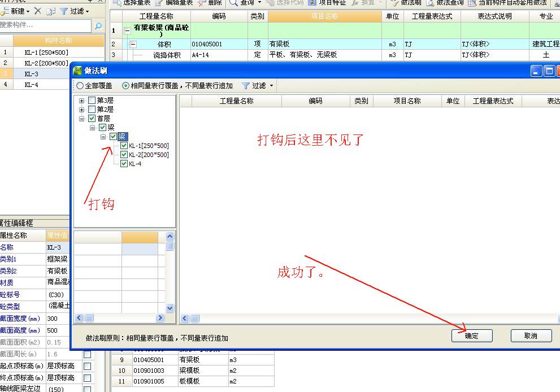Open the 过滤 dropdown arrow in component list
The height and width of the screenshot is (392, 560).
click(87, 11)
